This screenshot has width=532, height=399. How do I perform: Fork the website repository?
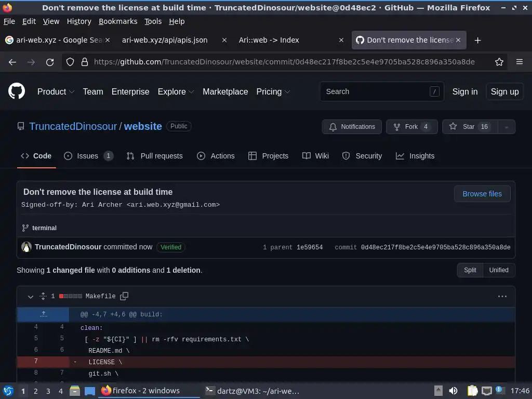point(412,127)
